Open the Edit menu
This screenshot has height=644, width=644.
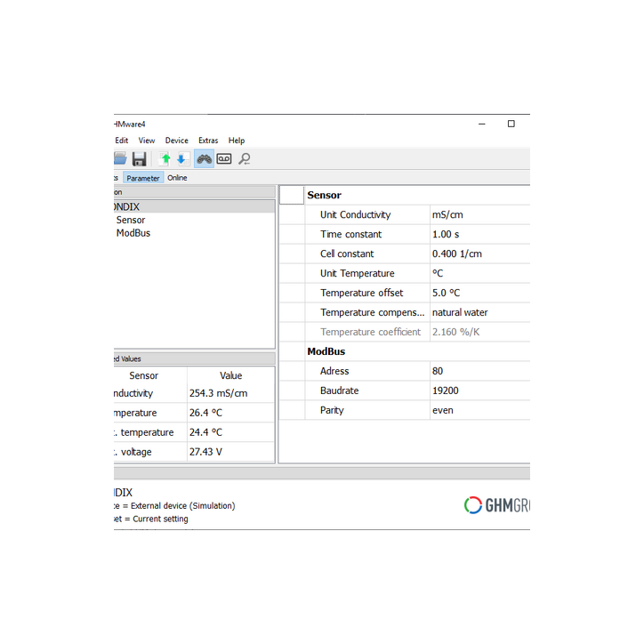click(x=122, y=141)
